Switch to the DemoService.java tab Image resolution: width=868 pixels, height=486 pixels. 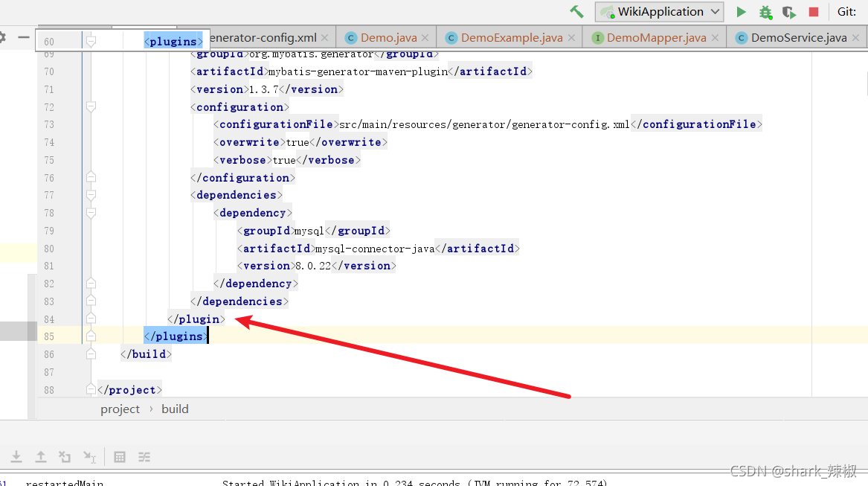point(799,38)
